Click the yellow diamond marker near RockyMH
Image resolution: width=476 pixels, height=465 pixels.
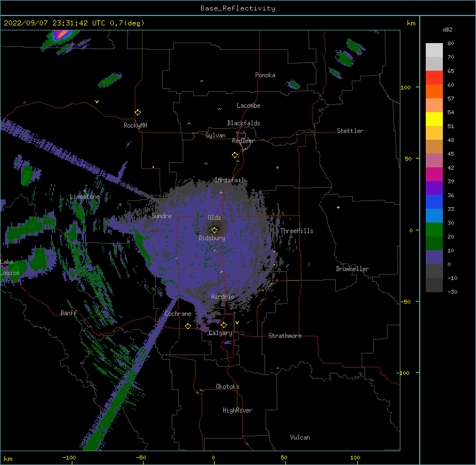click(x=137, y=113)
